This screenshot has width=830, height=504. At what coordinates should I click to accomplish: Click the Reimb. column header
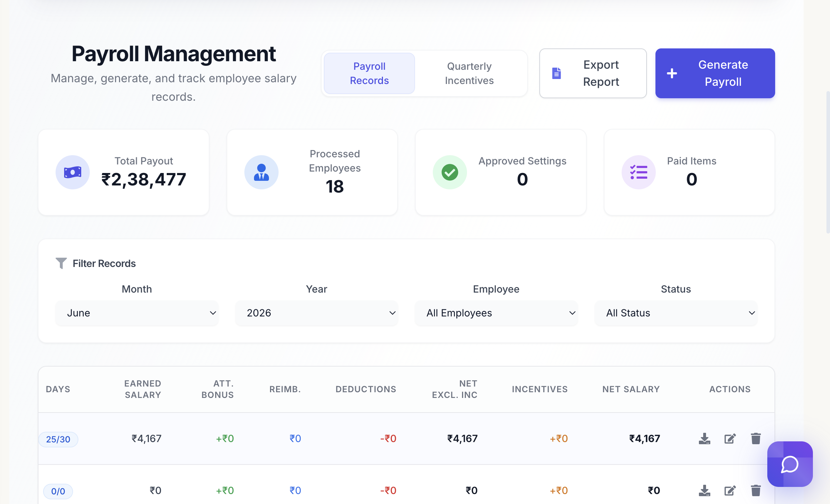(x=285, y=389)
